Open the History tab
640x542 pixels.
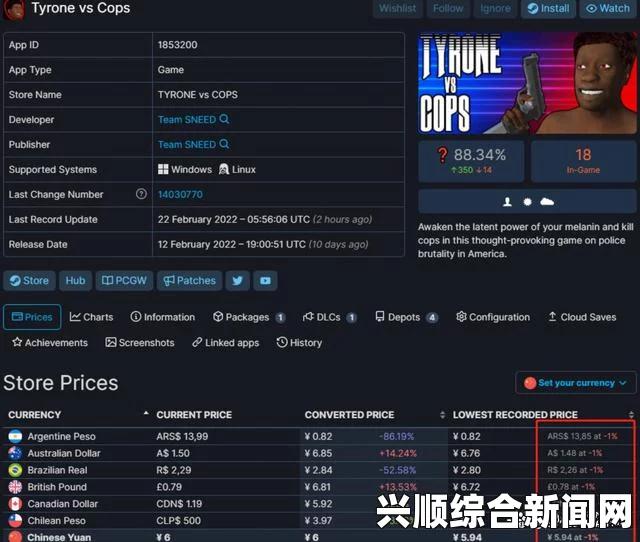tap(299, 342)
